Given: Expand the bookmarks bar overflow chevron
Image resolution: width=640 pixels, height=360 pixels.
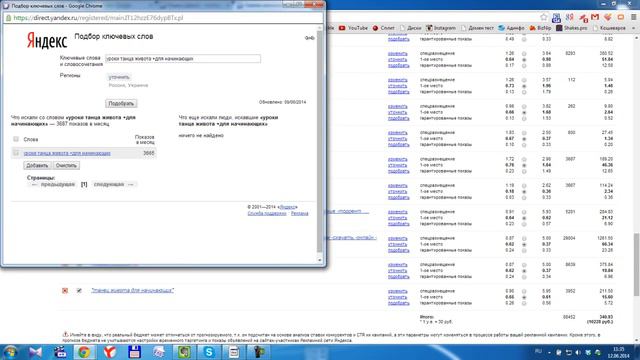Looking at the screenshot, I should pyautogui.click(x=633, y=28).
